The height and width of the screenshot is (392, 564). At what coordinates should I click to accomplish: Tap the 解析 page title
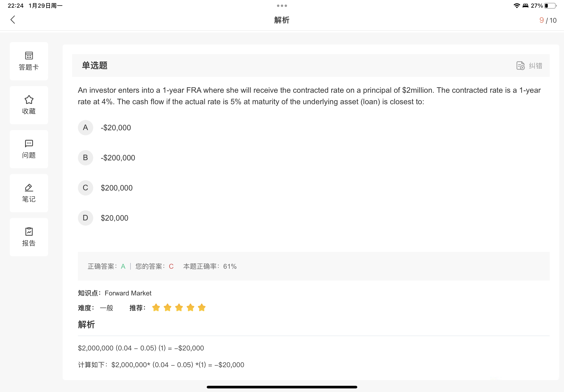point(282,20)
